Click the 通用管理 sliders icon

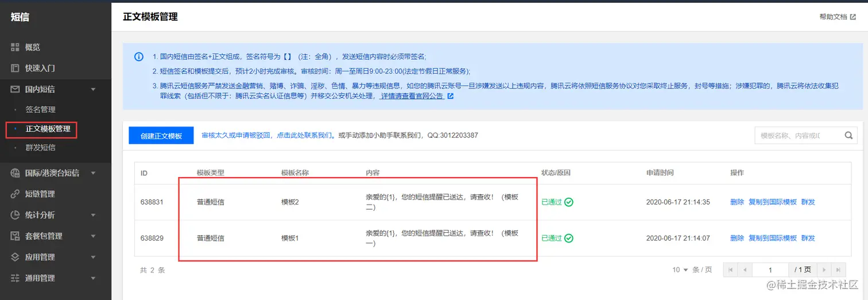coord(15,278)
